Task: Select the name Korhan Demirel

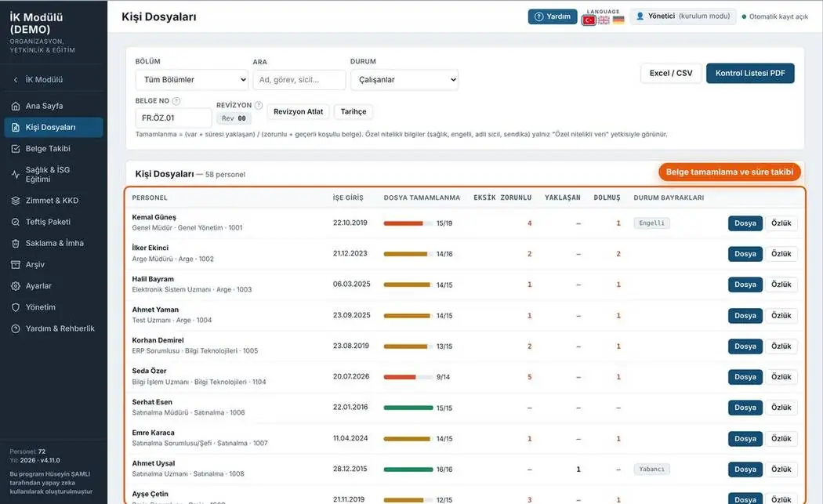Action: (x=158, y=341)
